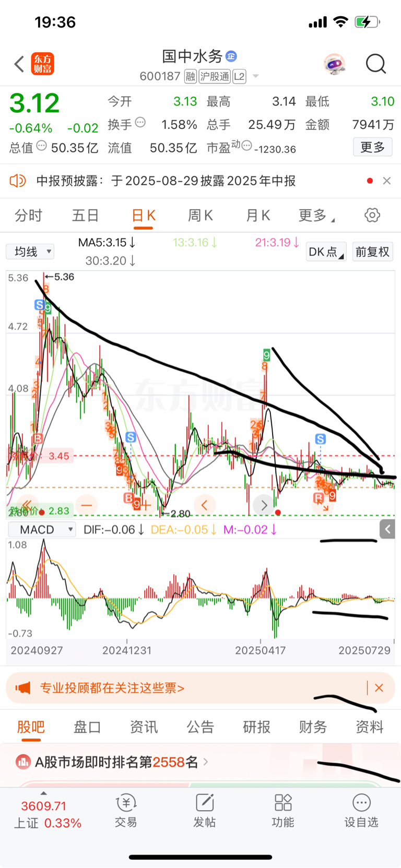Switch to 分时 chart tab
This screenshot has height=868, width=401.
coord(28,216)
